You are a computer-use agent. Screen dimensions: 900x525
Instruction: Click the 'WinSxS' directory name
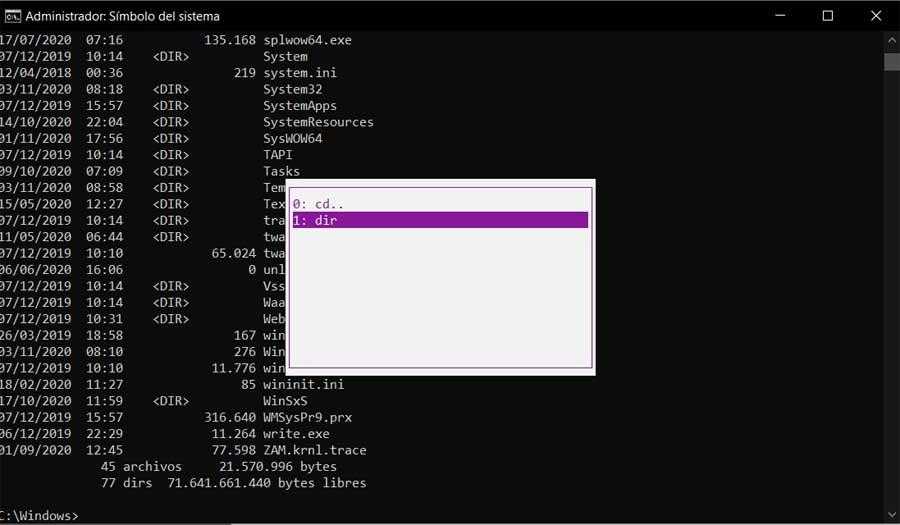click(x=285, y=401)
